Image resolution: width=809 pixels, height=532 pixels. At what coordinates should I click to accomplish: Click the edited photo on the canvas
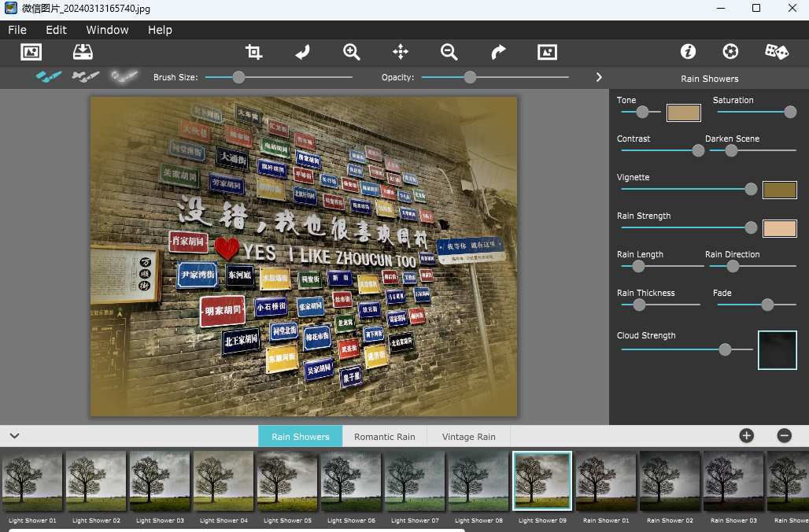coord(304,257)
